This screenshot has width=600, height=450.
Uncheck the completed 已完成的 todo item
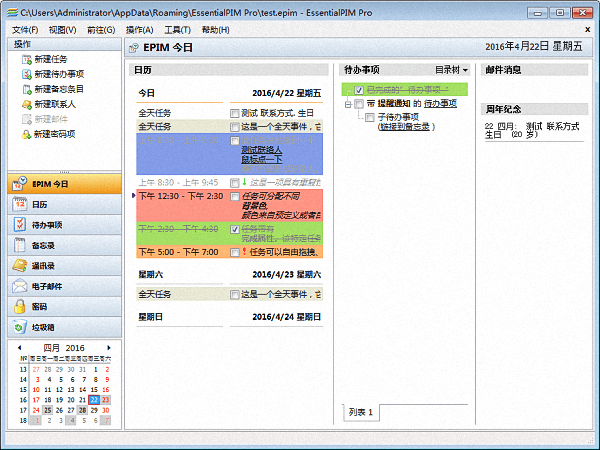359,90
